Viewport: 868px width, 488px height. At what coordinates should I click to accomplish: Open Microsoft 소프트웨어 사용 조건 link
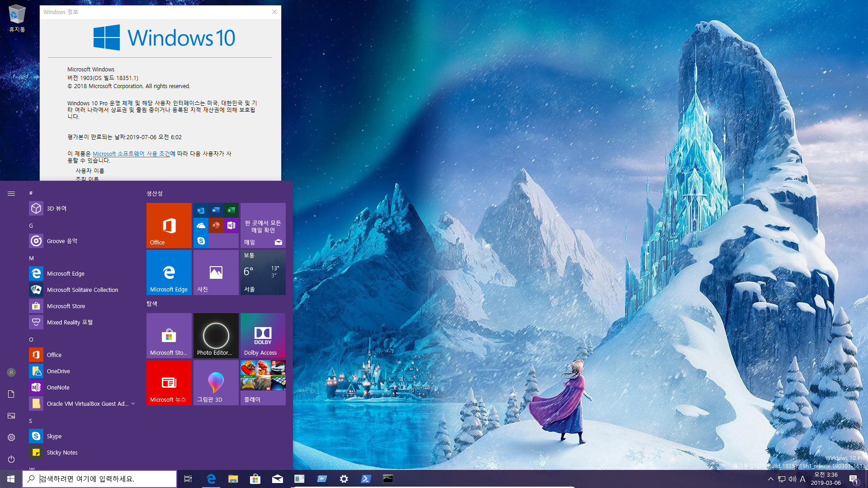[x=131, y=154]
